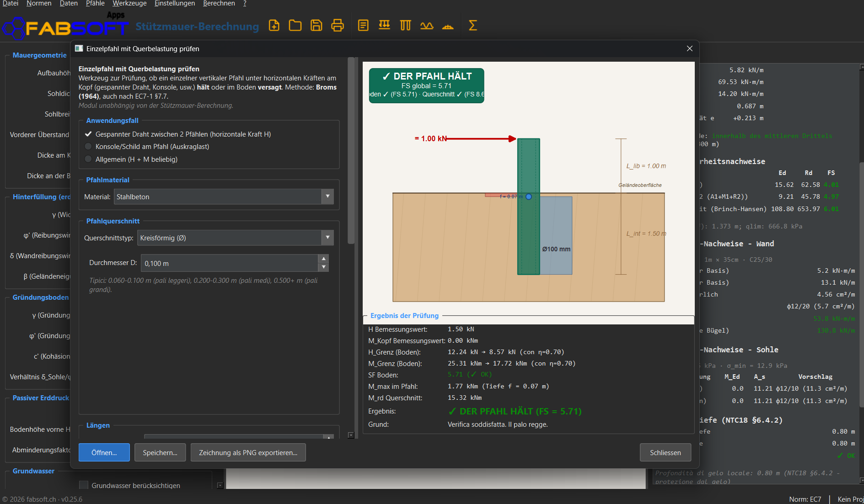Increase Durchmesser D with the up arrow
This screenshot has width=864, height=504.
coord(324,259)
